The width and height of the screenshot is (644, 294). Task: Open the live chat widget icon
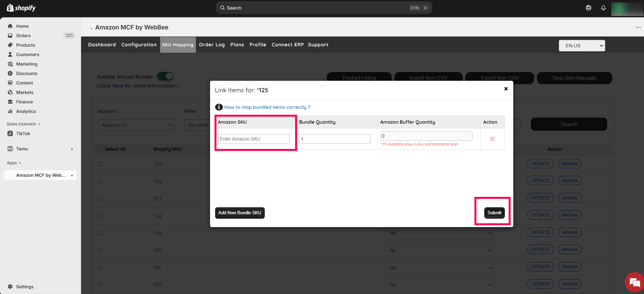tap(635, 282)
